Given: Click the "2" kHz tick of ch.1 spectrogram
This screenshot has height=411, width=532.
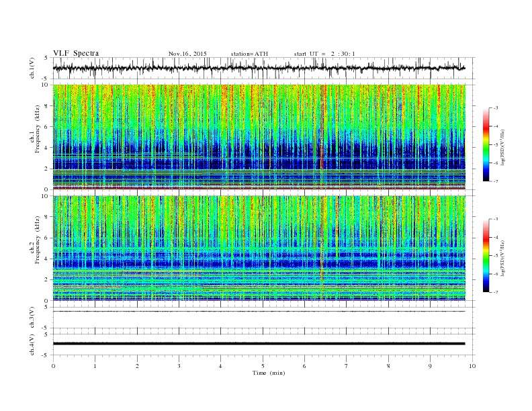Looking at the screenshot, I should point(47,169).
